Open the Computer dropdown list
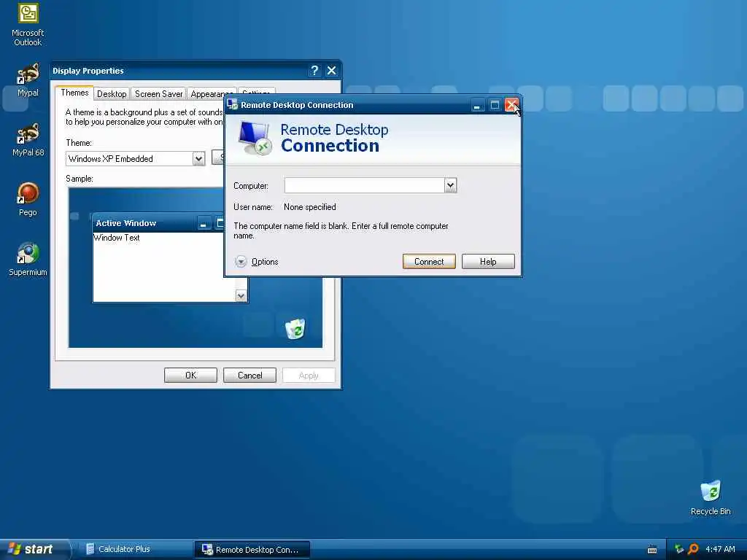747x560 pixels. 450,185
